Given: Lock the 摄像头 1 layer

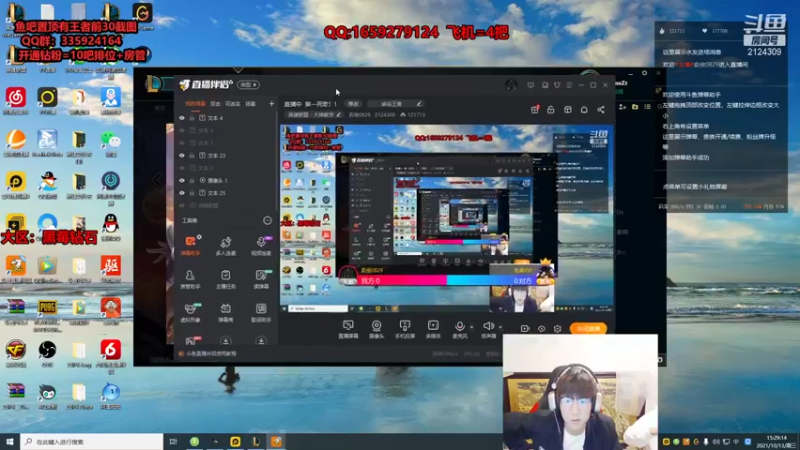Looking at the screenshot, I should coord(192,181).
